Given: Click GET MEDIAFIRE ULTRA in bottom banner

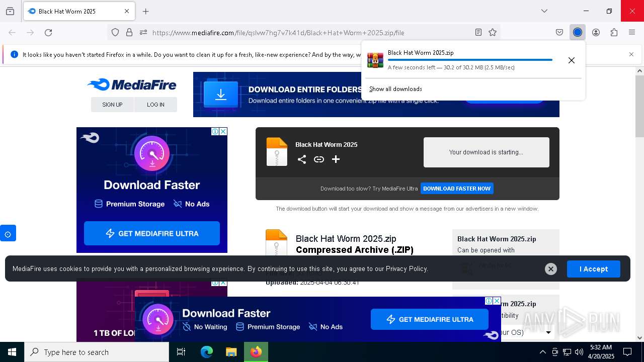Looking at the screenshot, I should tap(430, 319).
